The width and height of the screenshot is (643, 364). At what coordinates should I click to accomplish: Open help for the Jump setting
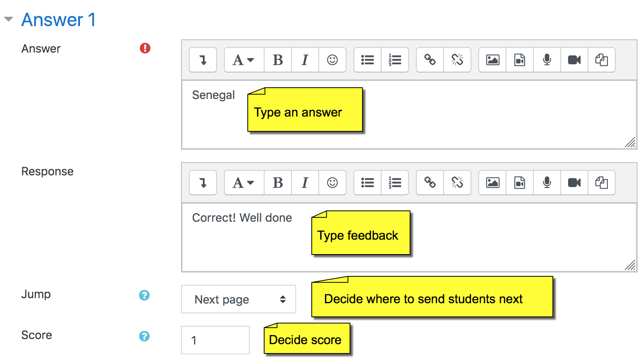click(144, 295)
